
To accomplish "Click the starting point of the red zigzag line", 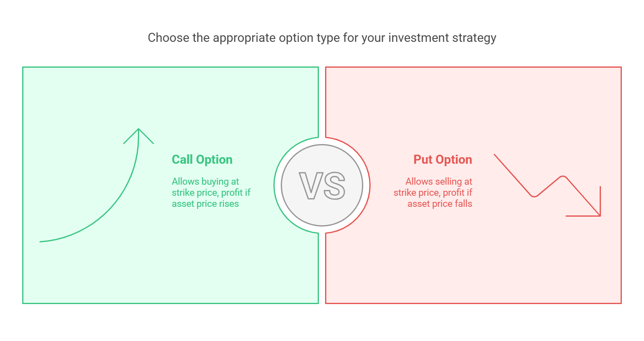I will [495, 155].
